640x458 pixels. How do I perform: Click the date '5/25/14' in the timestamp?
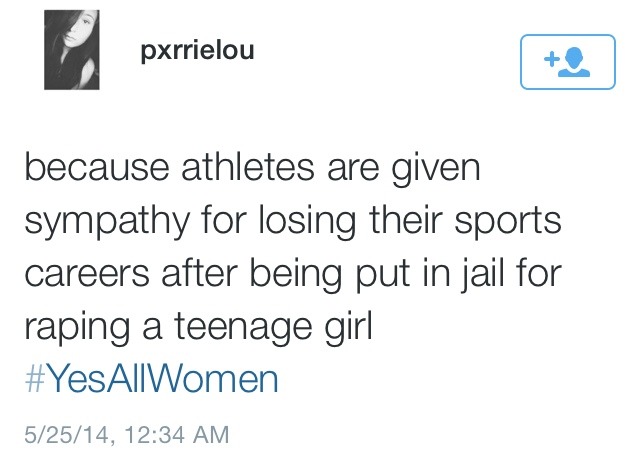(66, 435)
